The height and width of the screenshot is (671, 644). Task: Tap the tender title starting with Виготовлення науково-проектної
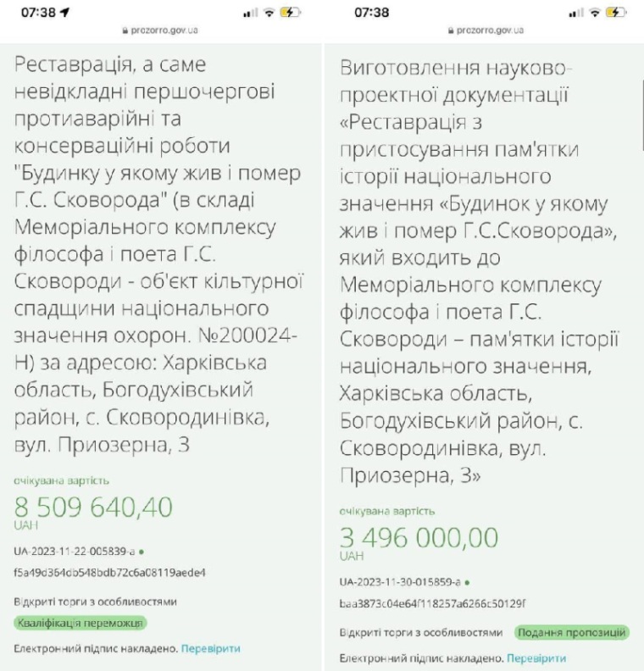click(x=479, y=271)
